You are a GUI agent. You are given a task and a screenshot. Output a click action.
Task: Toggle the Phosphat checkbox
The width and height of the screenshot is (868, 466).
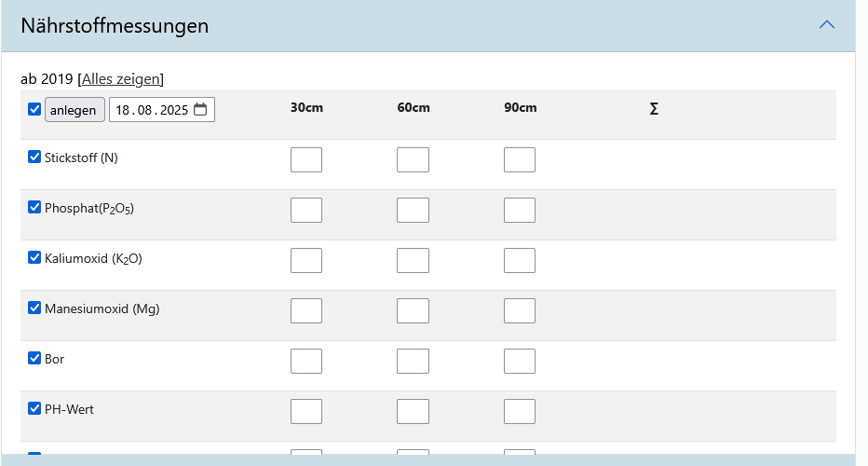click(x=34, y=208)
